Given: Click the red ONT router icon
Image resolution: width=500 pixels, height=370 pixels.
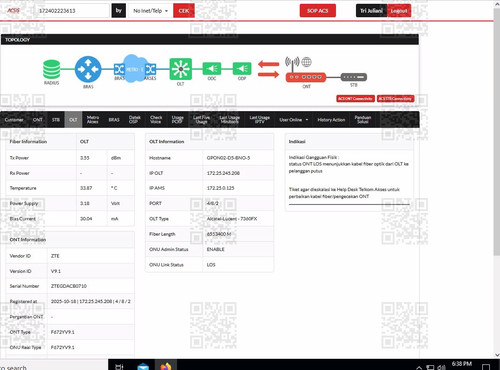Looking at the screenshot, I should (x=306, y=77).
